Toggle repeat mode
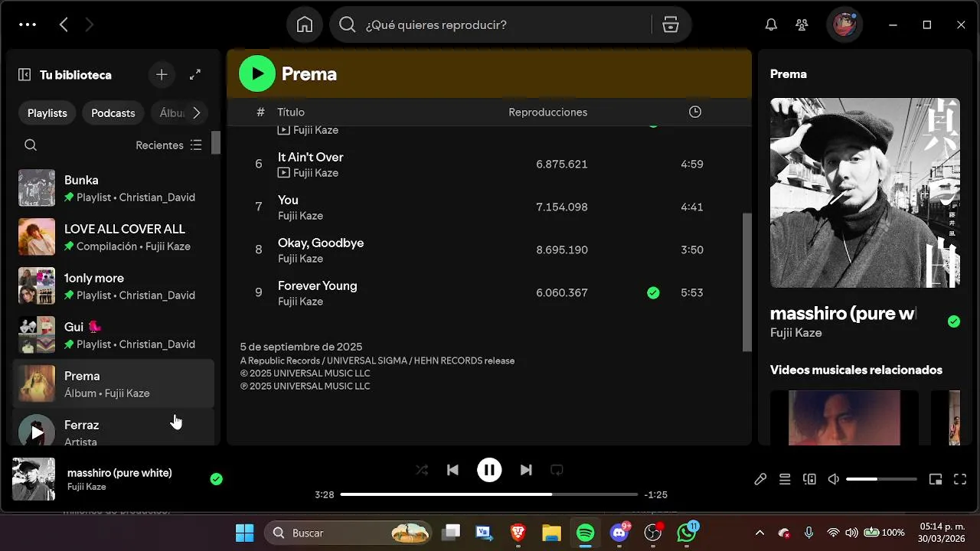The height and width of the screenshot is (551, 980). tap(557, 470)
